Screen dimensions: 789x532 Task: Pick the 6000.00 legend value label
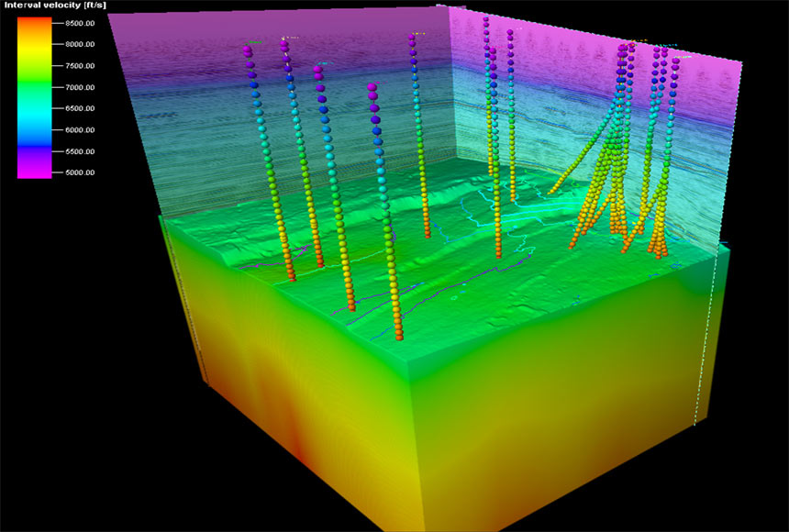tap(82, 129)
